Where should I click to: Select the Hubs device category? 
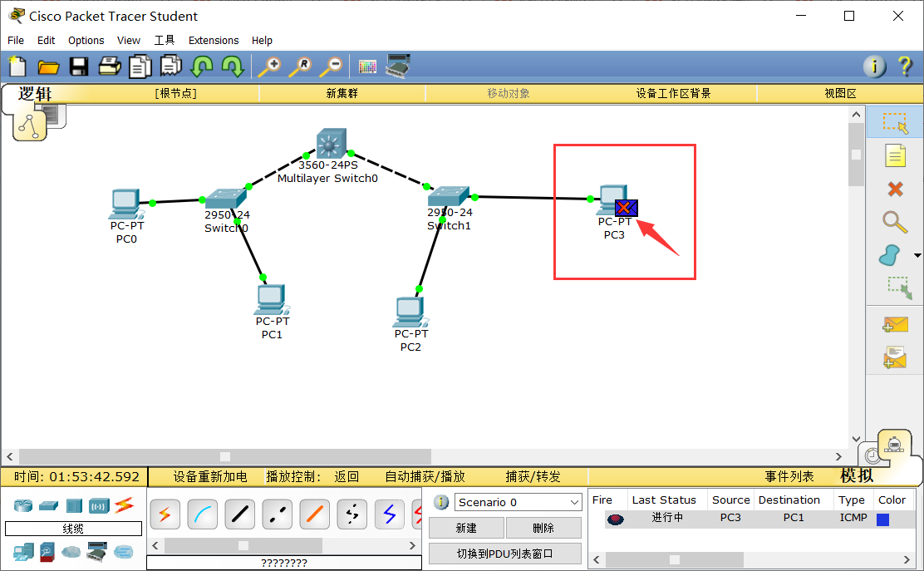click(x=74, y=505)
